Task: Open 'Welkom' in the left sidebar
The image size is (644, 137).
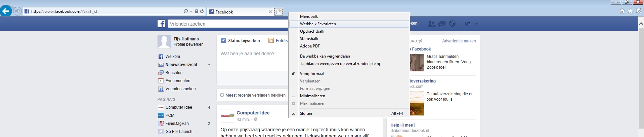Action: pyautogui.click(x=172, y=57)
